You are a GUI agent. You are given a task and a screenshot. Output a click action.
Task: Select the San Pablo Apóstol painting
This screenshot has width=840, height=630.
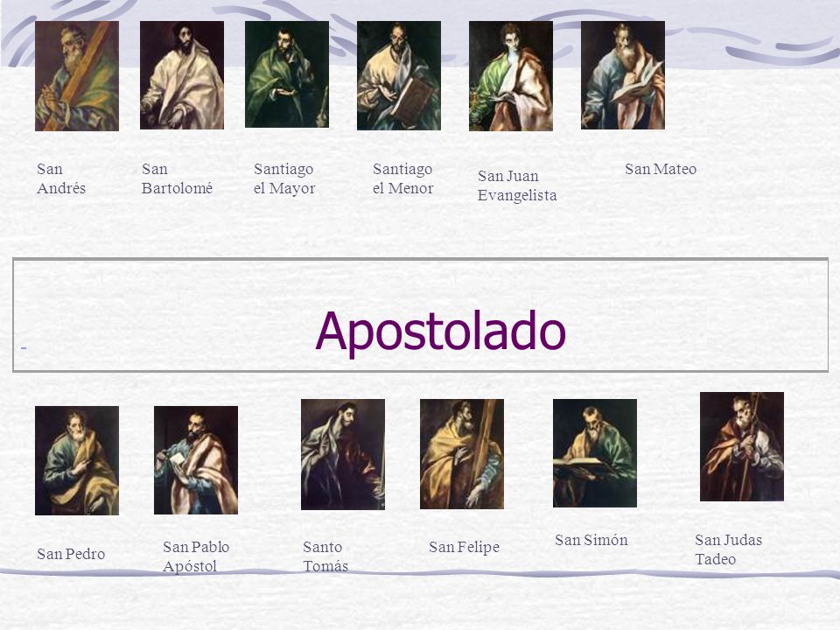click(195, 460)
